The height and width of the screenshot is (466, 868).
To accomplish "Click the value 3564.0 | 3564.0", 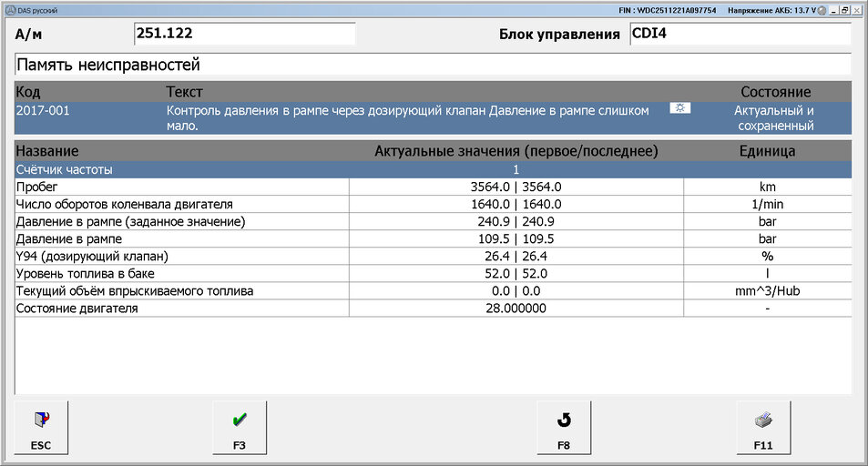I will point(516,187).
